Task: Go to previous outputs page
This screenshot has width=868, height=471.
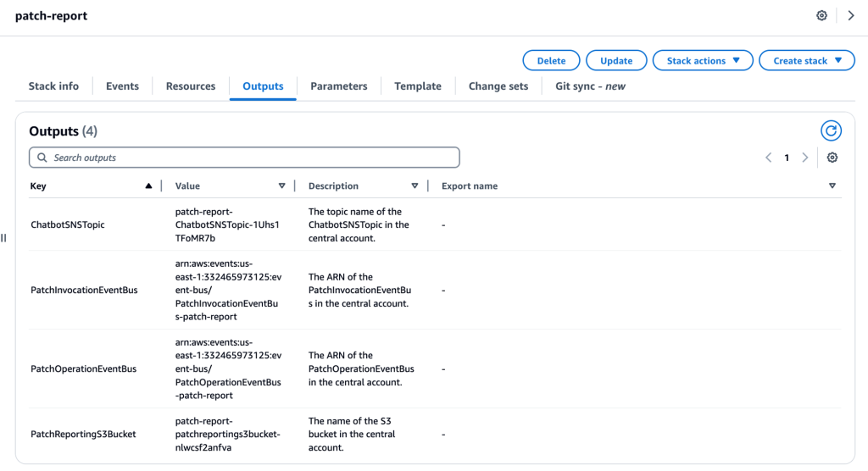Action: click(768, 158)
